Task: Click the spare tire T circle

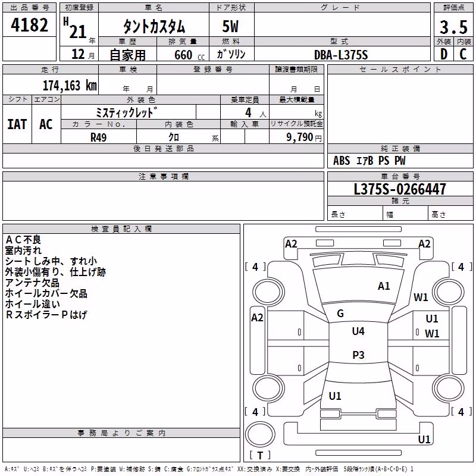Action: [x=260, y=434]
